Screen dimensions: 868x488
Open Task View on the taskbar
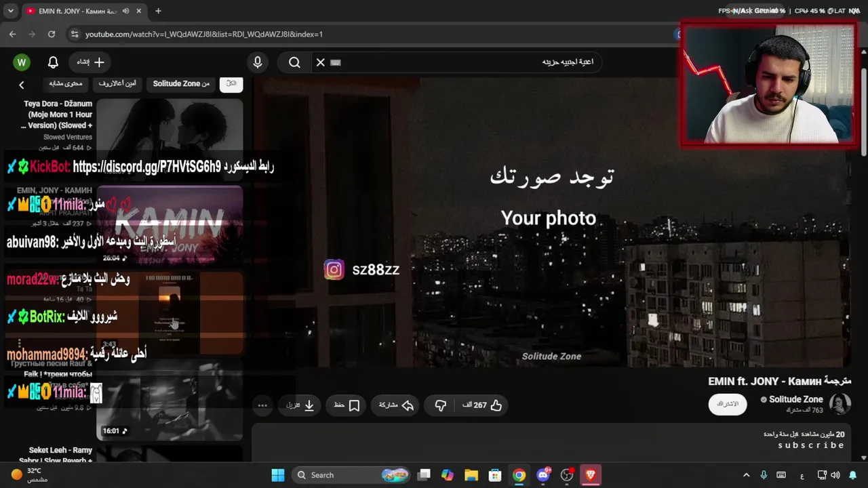point(424,475)
